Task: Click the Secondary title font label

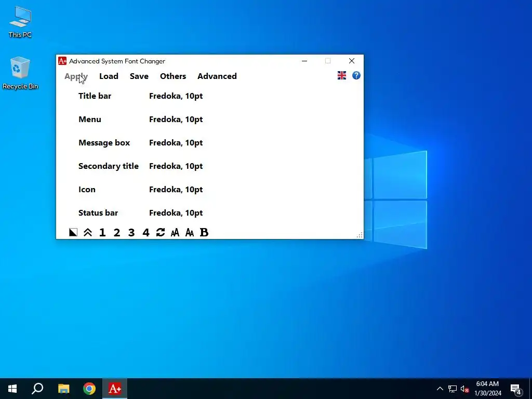Action: (109, 166)
